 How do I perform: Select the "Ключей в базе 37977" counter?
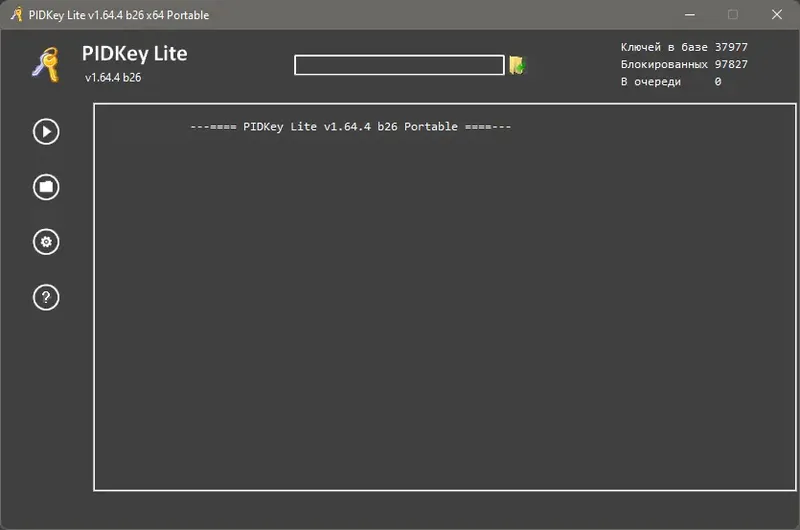[684, 47]
